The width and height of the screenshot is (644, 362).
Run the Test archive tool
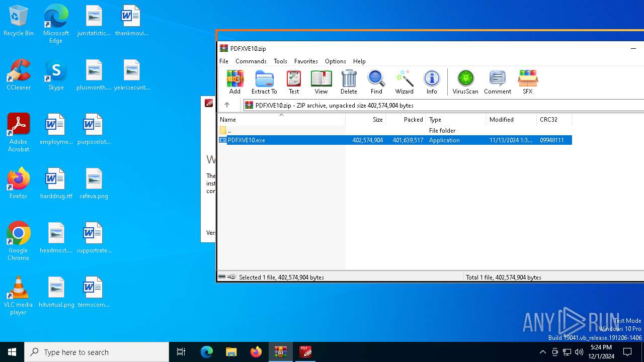(x=294, y=82)
